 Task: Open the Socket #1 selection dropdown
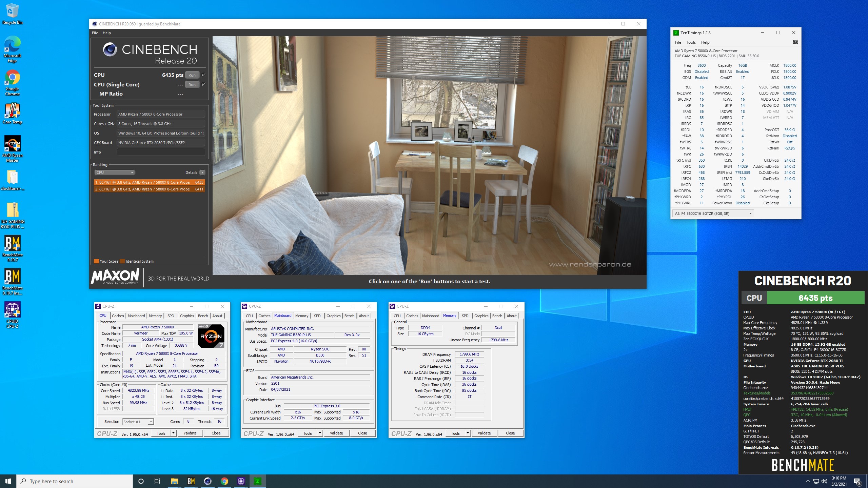(138, 422)
